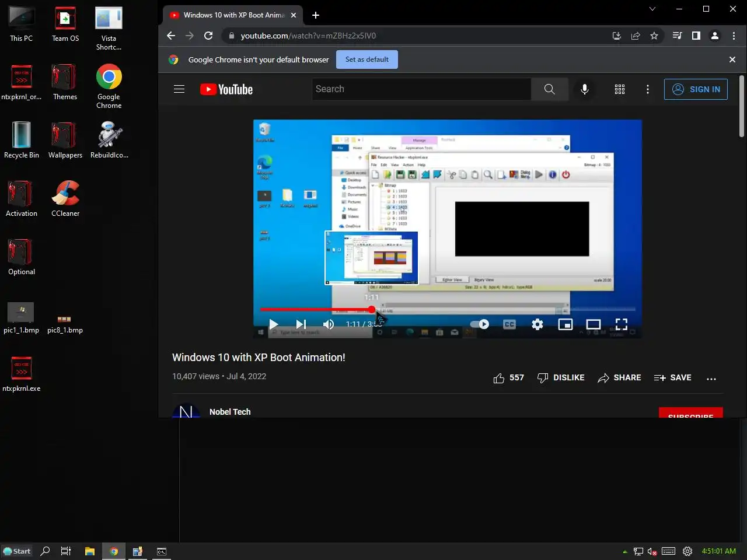Toggle closed captions CC button
The image size is (747, 560).
(509, 324)
